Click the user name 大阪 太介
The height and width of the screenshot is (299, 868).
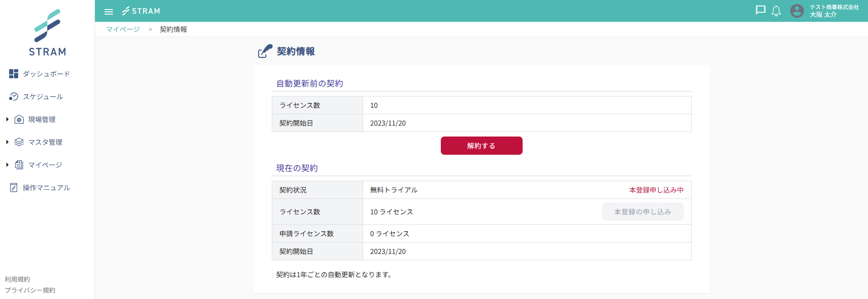(x=823, y=15)
